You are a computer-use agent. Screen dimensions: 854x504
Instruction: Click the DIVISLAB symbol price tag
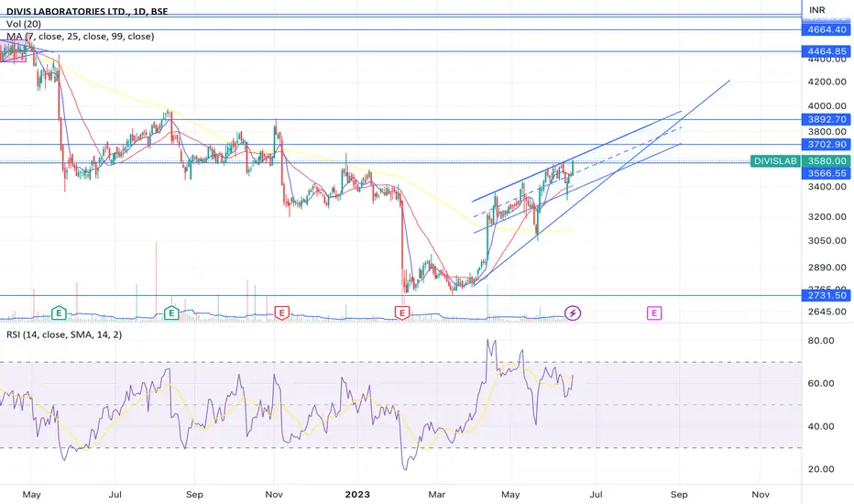[x=775, y=160]
